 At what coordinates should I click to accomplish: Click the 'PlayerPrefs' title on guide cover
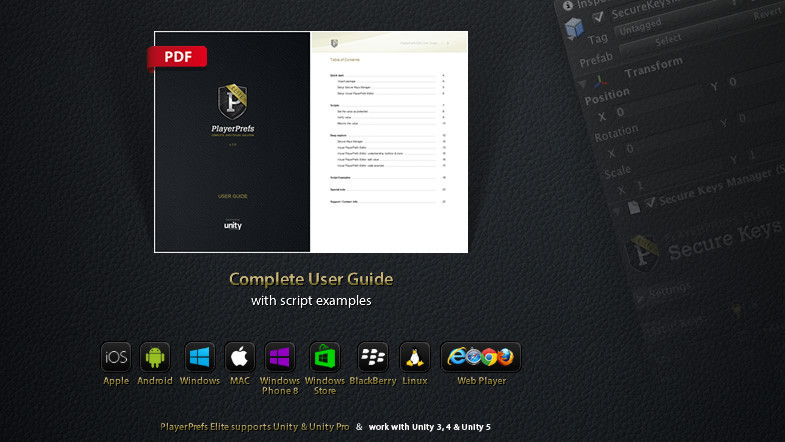pyautogui.click(x=233, y=129)
